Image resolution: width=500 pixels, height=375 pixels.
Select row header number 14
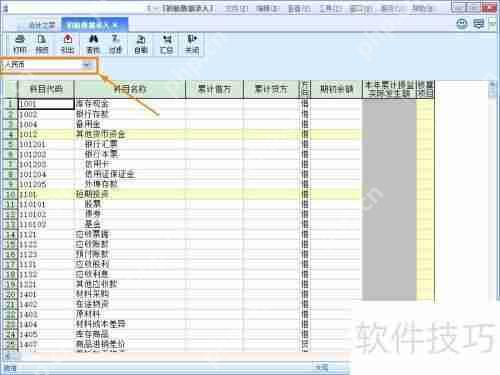pos(11,234)
